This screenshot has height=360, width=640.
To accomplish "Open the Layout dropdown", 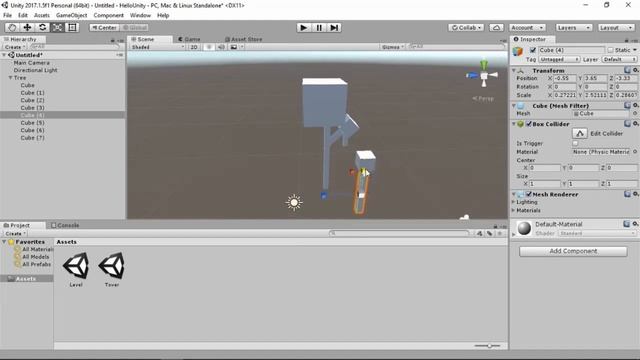I will [x=616, y=27].
